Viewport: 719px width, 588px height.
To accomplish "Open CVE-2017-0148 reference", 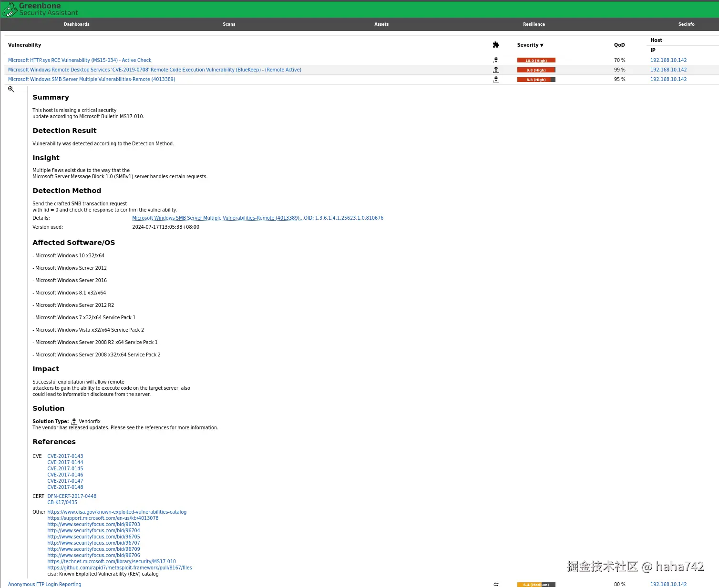I will click(x=65, y=487).
